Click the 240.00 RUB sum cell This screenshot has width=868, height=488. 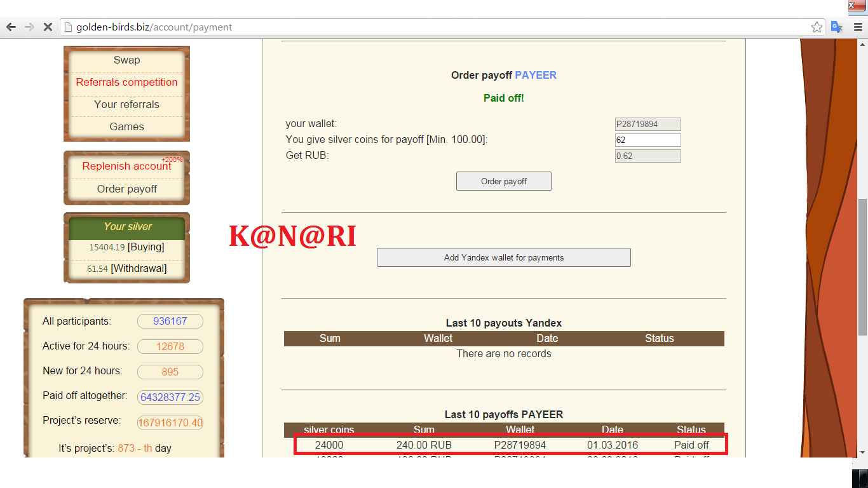click(x=424, y=445)
